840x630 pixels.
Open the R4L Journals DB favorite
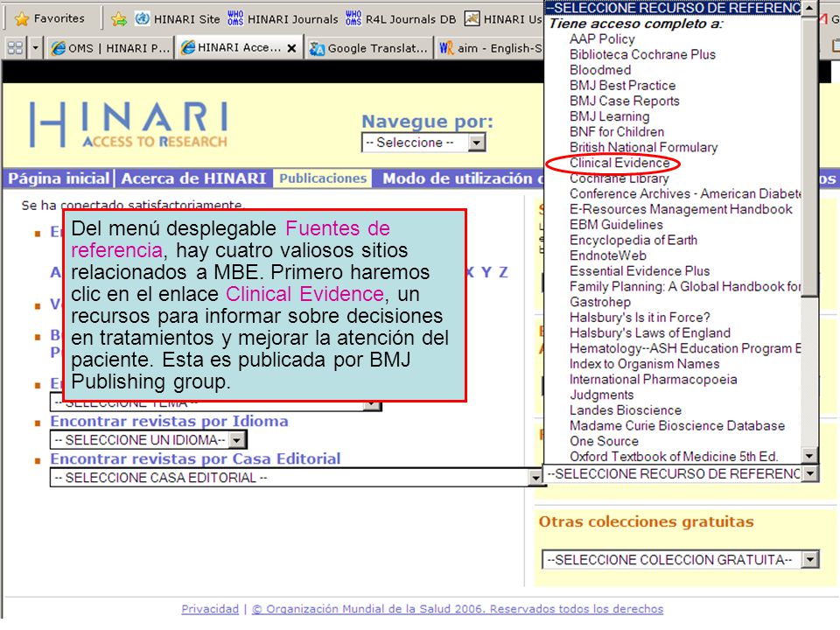point(401,18)
